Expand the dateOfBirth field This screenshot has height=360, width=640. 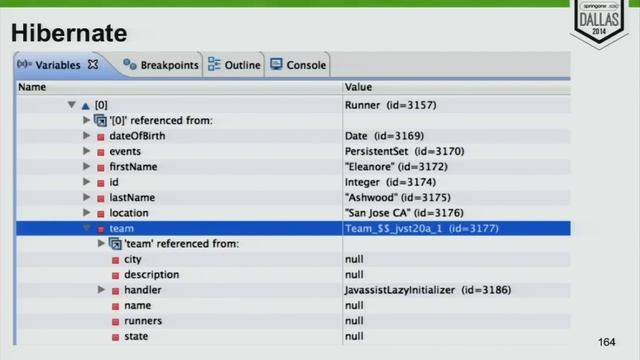pyautogui.click(x=86, y=135)
